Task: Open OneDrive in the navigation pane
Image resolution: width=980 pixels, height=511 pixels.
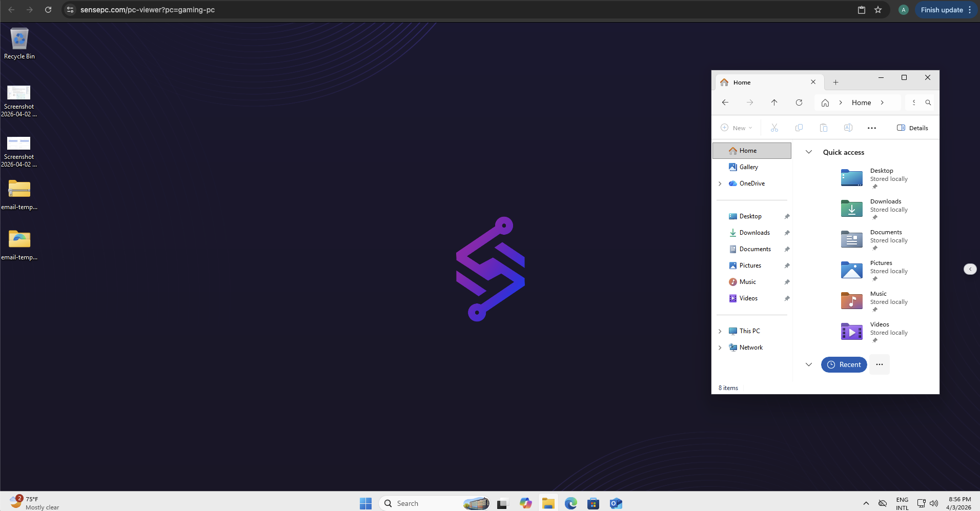Action: pos(752,183)
